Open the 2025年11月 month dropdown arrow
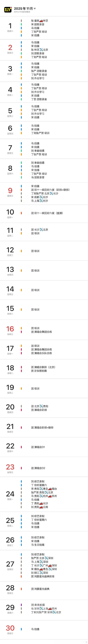Viewport: 88px width, 644px height. [x=35, y=8]
